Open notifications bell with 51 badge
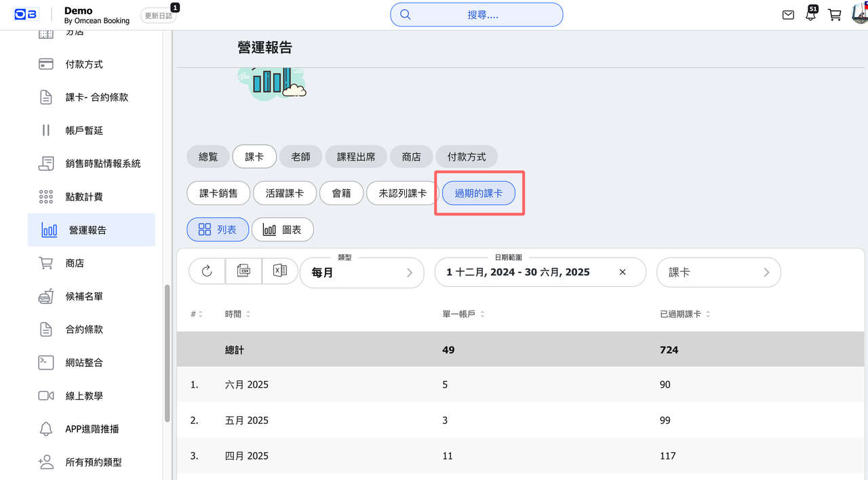 (x=811, y=14)
